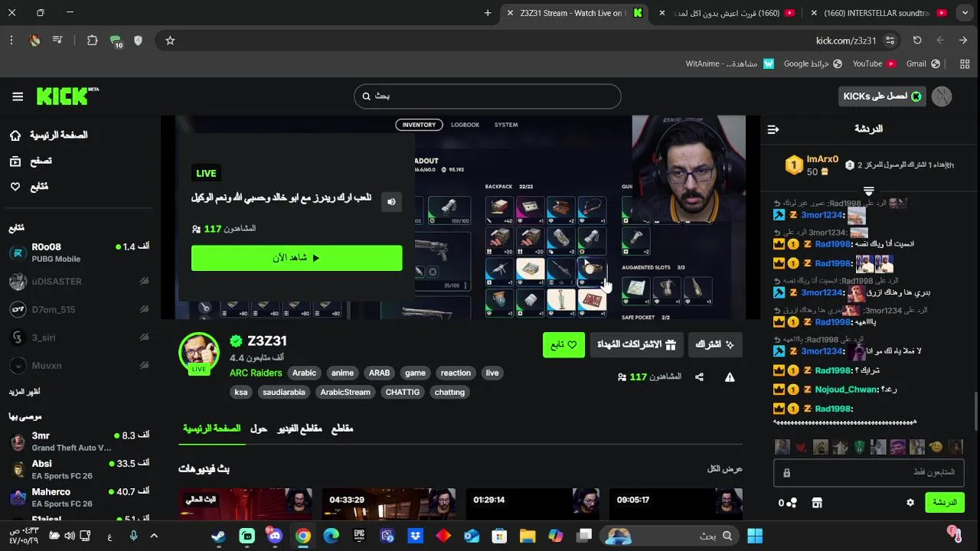Open Muvxn channel in sidebar

pyautogui.click(x=79, y=366)
